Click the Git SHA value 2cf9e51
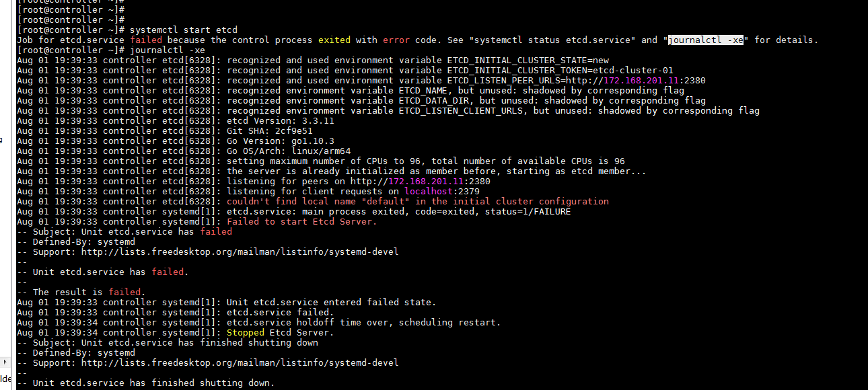868x390 pixels. [x=294, y=130]
